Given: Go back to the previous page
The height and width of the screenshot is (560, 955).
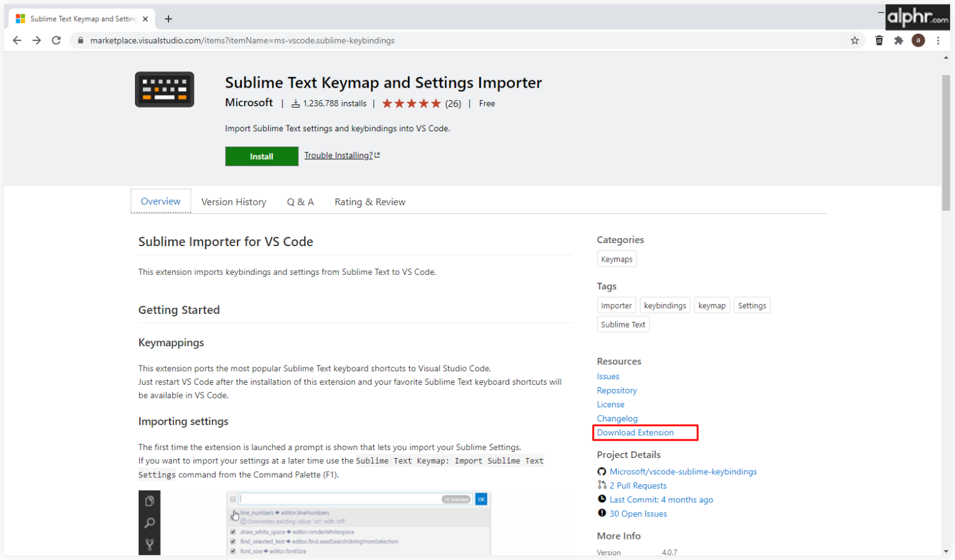Looking at the screenshot, I should tap(17, 40).
